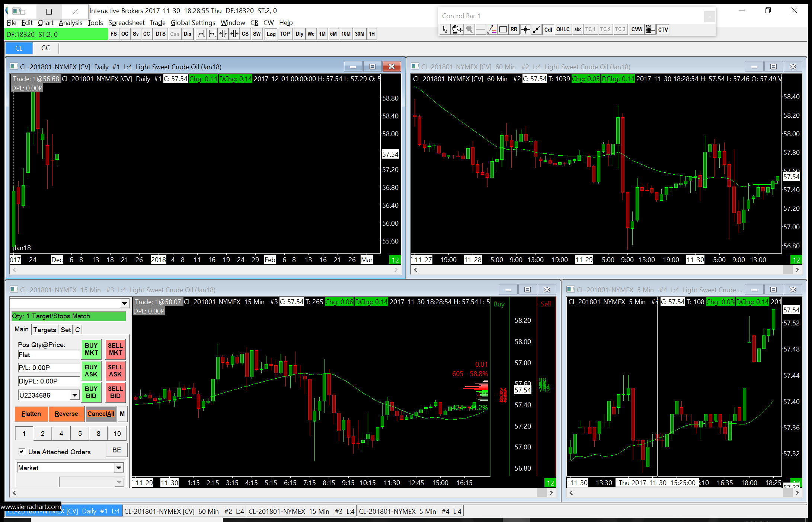The width and height of the screenshot is (812, 522).
Task: Click the Pos Qty@Price Flat field
Action: point(49,355)
